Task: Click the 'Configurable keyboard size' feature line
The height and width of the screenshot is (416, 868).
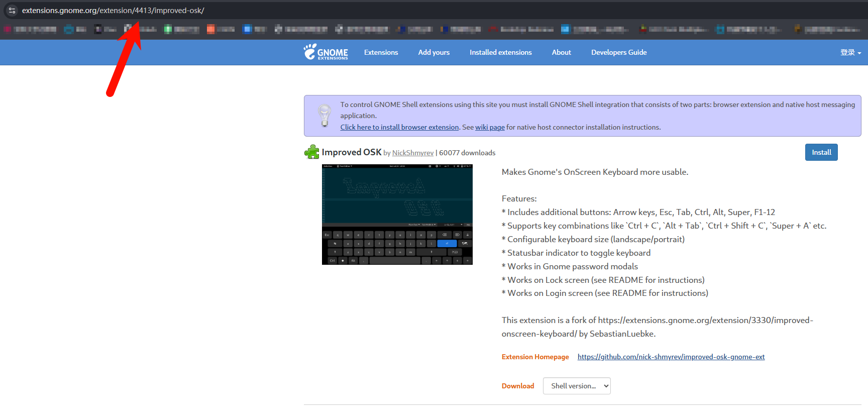Action: tap(593, 239)
